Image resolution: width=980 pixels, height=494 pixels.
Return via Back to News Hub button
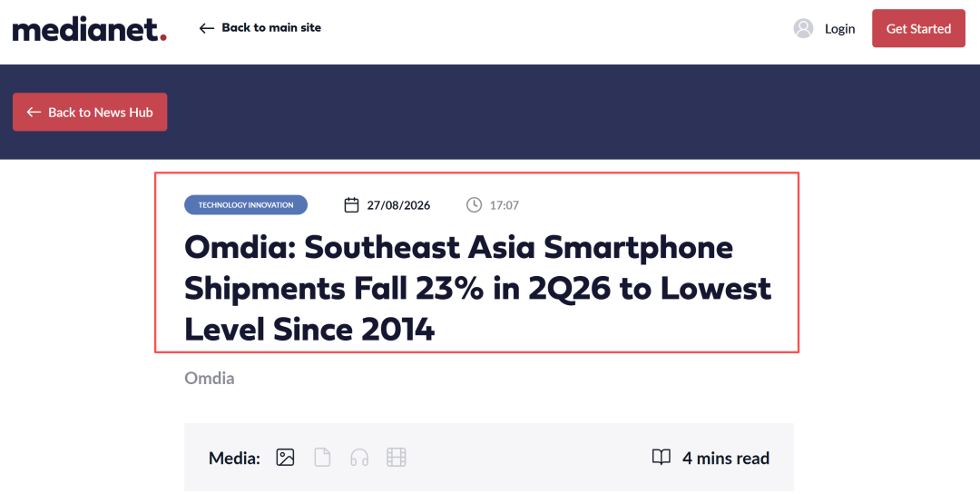[90, 112]
